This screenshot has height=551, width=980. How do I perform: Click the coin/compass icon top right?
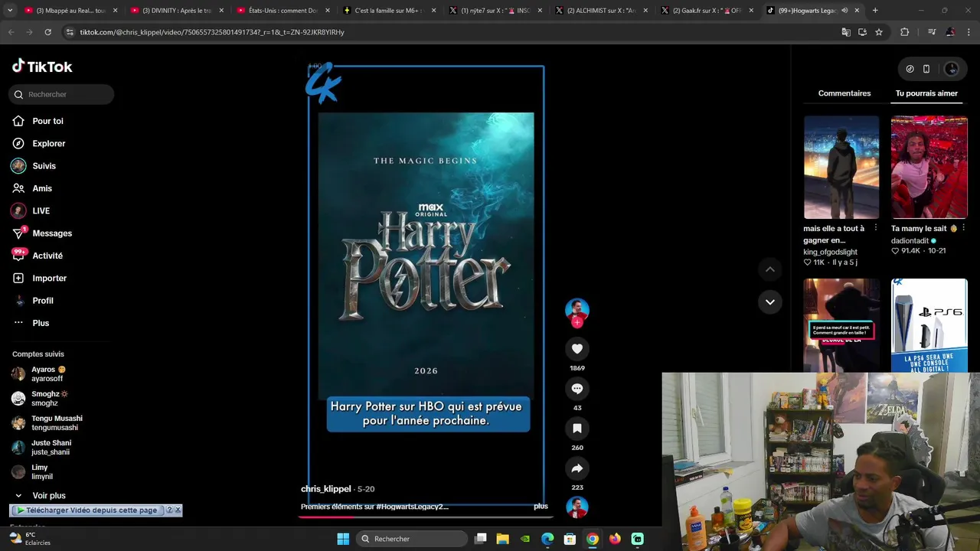click(x=910, y=69)
